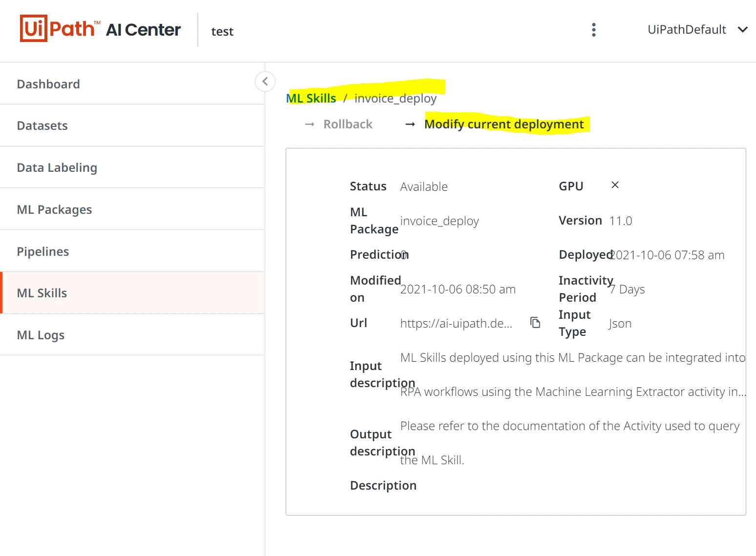This screenshot has height=556, width=756.
Task: Click the truncated https://ai-uipath.de... URL text
Action: pos(456,323)
